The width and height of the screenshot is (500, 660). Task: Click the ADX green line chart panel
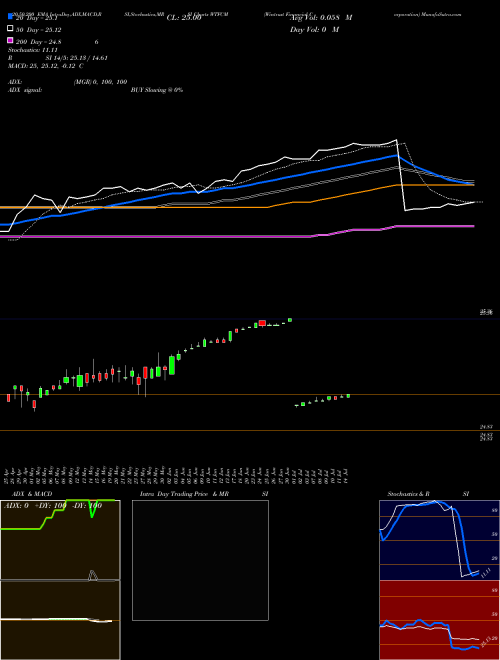pyautogui.click(x=60, y=540)
